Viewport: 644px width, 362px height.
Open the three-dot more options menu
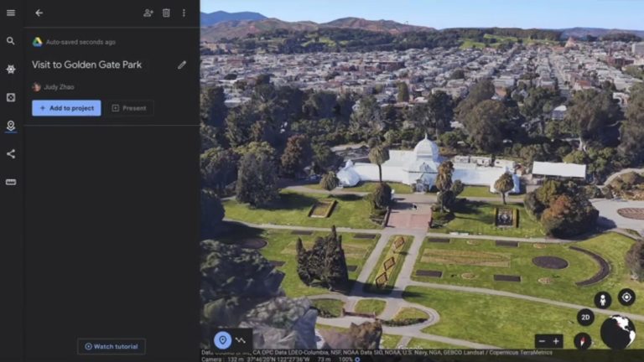184,13
